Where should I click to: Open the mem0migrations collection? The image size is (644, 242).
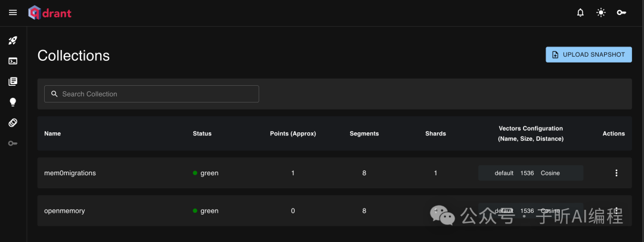pyautogui.click(x=70, y=173)
